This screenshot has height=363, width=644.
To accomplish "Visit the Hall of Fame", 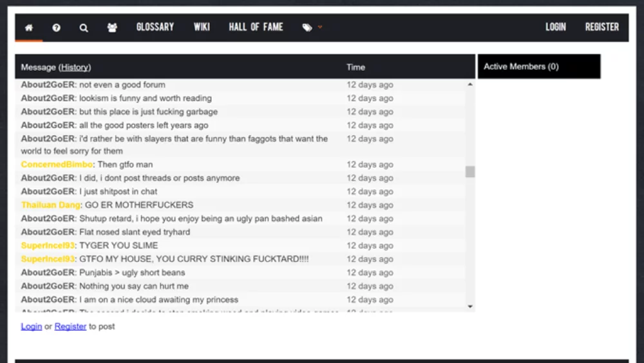I will 256,27.
